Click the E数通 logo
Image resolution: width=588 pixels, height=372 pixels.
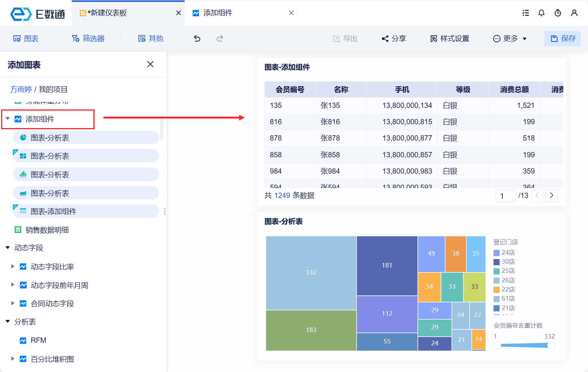(x=37, y=14)
